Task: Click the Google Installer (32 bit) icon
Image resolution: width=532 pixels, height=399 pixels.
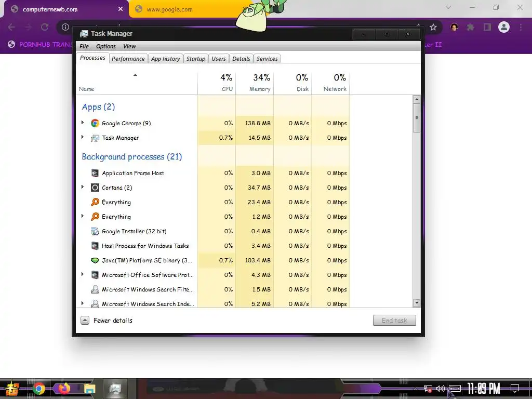Action: coord(95,231)
